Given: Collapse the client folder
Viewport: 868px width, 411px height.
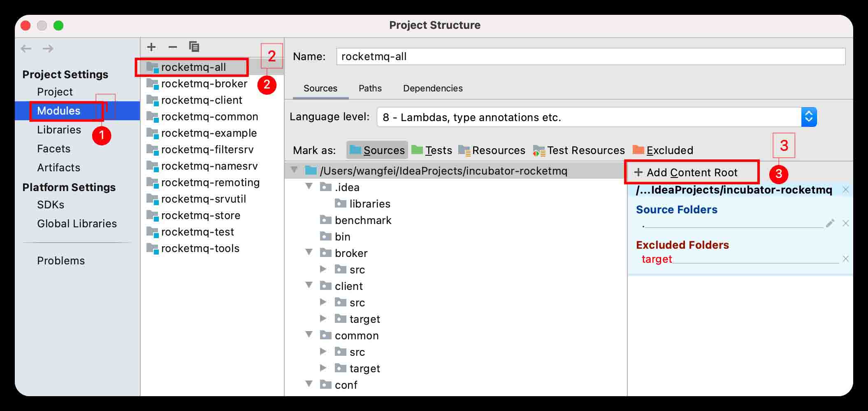Looking at the screenshot, I should (x=309, y=285).
